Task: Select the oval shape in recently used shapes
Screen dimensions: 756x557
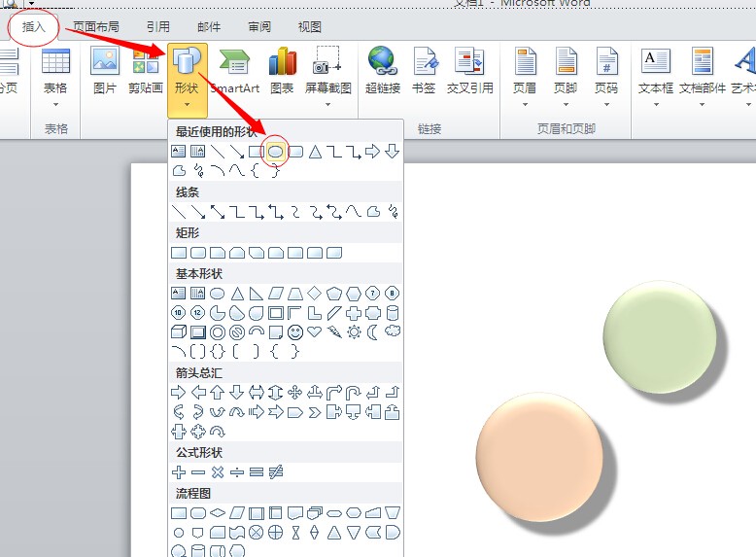Action: click(x=276, y=151)
